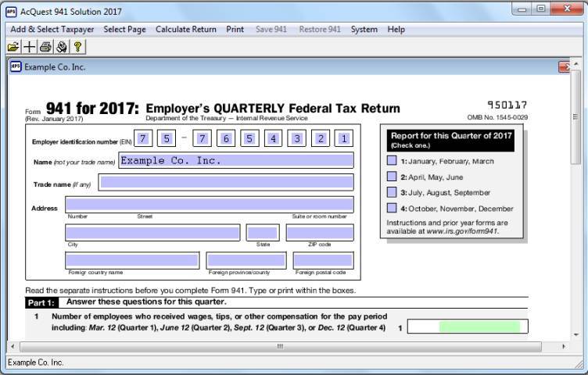This screenshot has width=588, height=375.
Task: Click the City input field
Action: pos(152,233)
